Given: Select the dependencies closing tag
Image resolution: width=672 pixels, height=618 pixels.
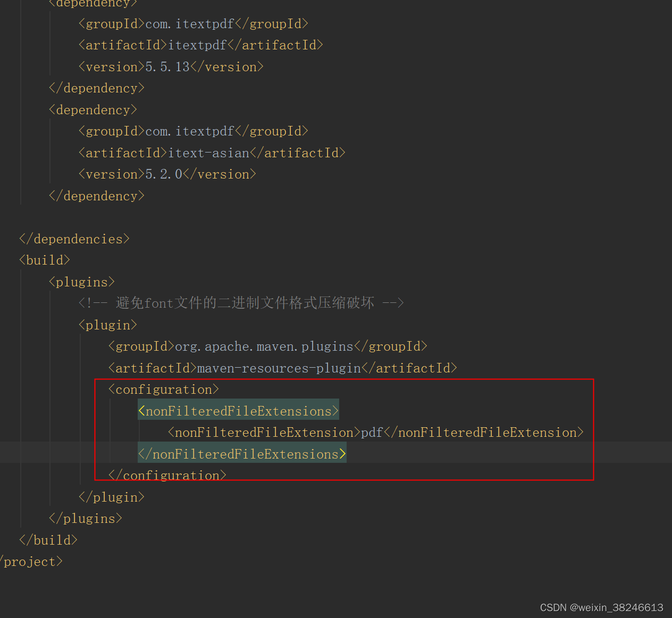Looking at the screenshot, I should click(x=74, y=238).
